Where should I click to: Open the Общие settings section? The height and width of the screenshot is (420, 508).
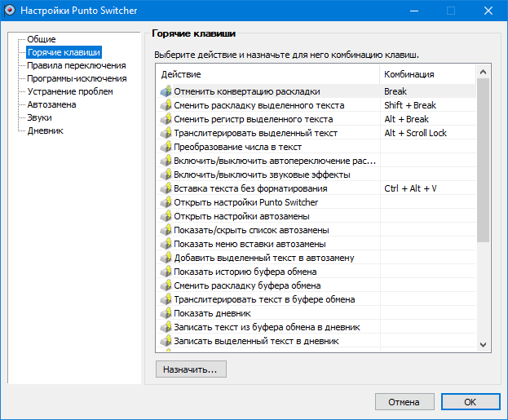(x=41, y=39)
